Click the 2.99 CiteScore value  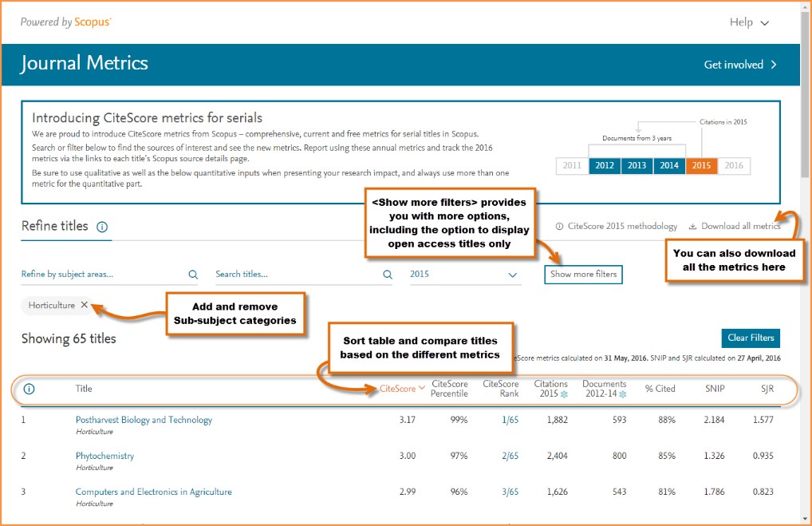click(x=408, y=492)
